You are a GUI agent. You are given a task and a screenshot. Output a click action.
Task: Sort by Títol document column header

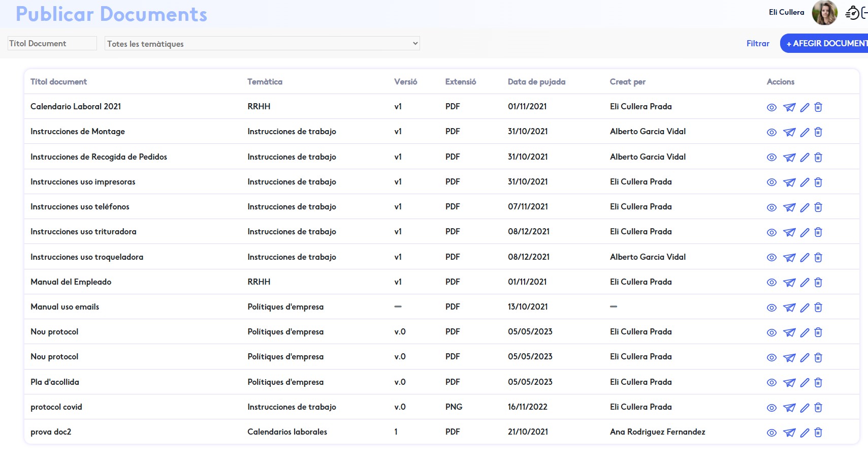coord(58,82)
